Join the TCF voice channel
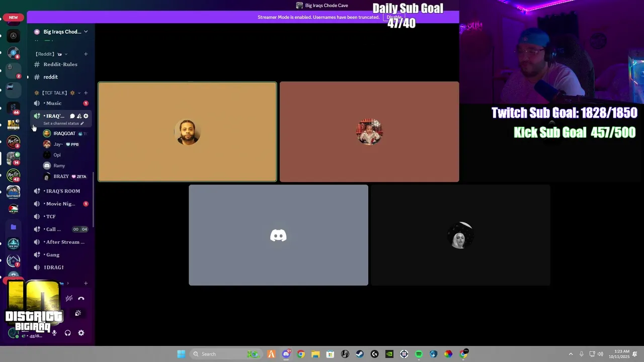The width and height of the screenshot is (644, 362). point(60,216)
